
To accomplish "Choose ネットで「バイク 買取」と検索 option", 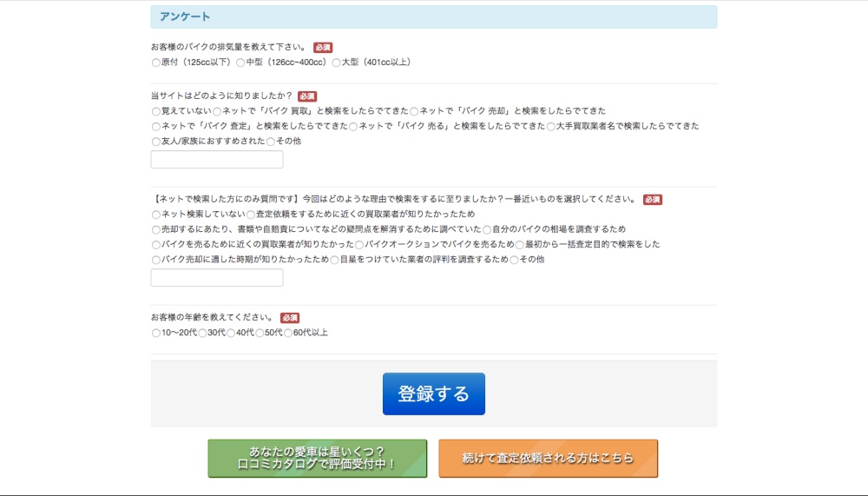I will click(x=218, y=111).
